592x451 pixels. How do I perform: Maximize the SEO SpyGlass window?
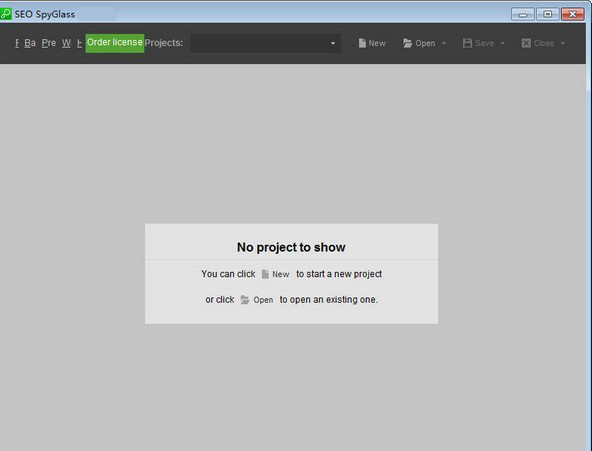pyautogui.click(x=547, y=14)
